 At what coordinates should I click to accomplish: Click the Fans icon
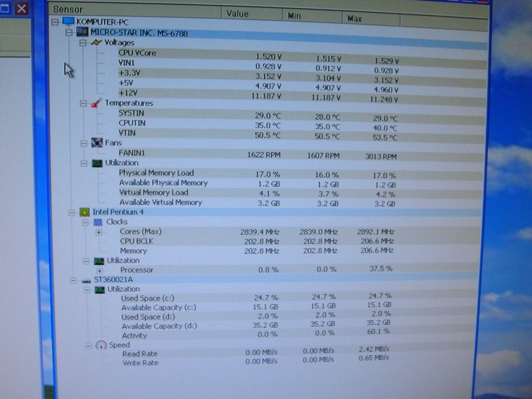97,143
